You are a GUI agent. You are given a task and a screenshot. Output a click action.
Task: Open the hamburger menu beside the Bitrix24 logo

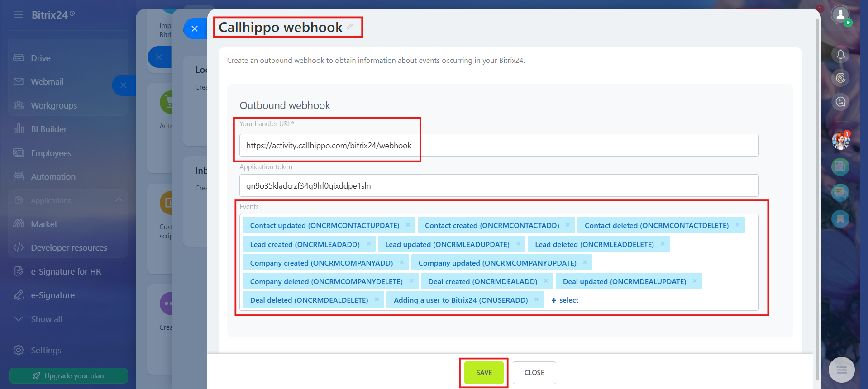[19, 15]
